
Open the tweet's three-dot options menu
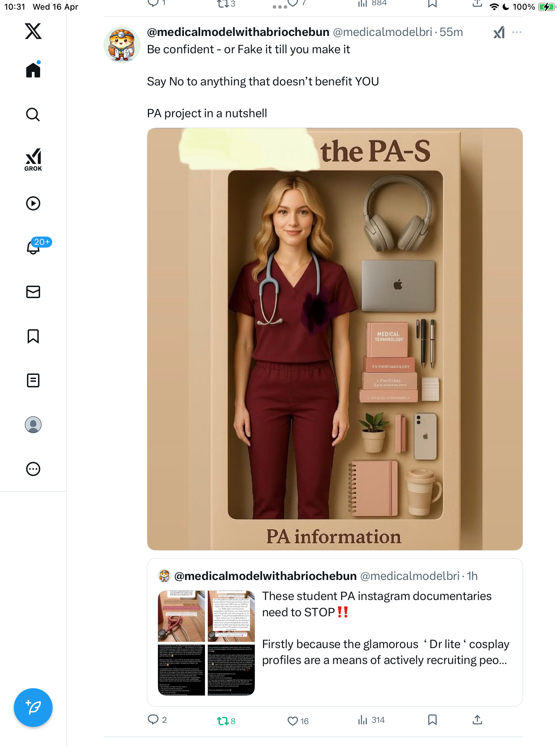point(517,32)
